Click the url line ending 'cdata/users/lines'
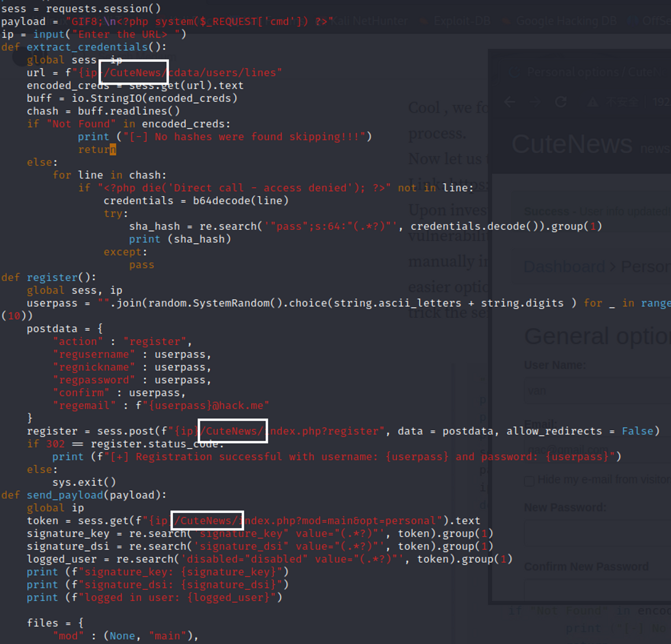This screenshot has width=671, height=644. [x=154, y=72]
